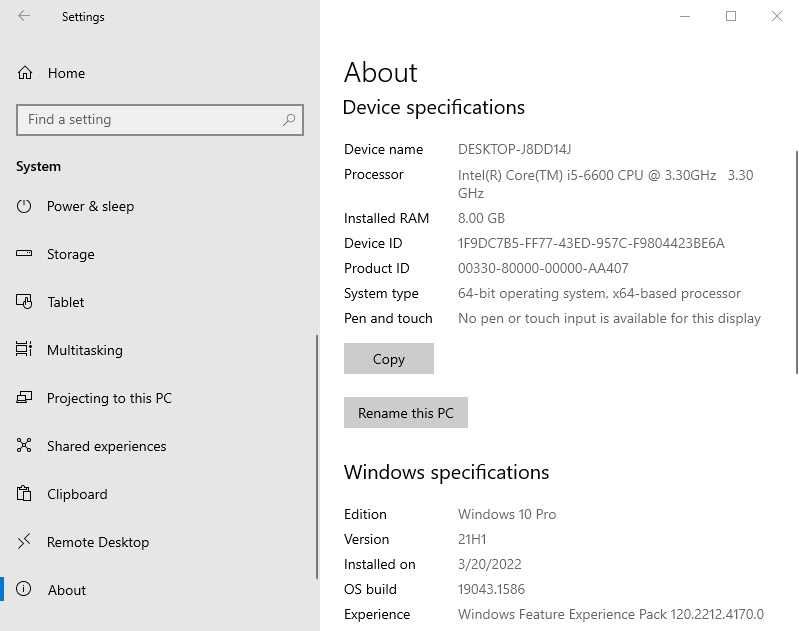Click the Multitasking icon
The height and width of the screenshot is (631, 799).
pos(25,350)
